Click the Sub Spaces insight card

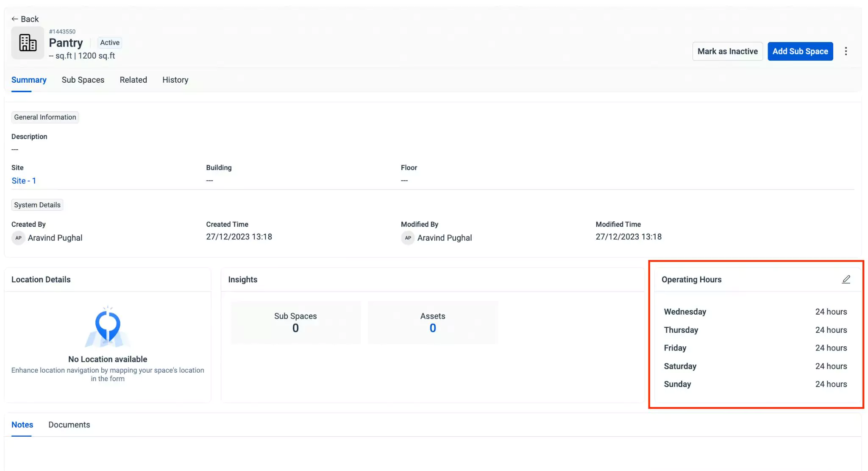[295, 323]
